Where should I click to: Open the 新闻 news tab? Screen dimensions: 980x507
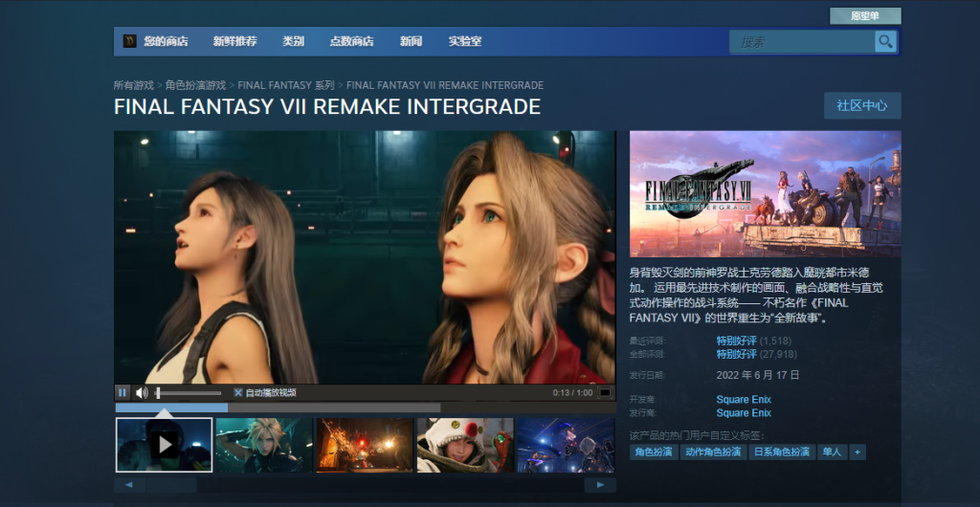(x=411, y=42)
